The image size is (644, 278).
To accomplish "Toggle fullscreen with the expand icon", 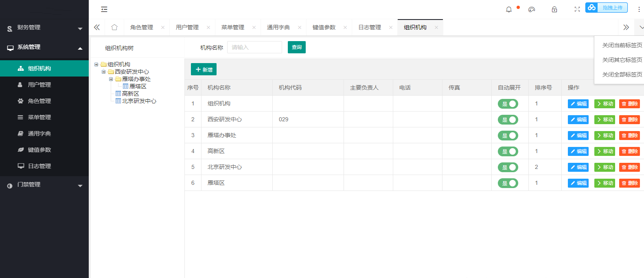I will click(x=577, y=9).
